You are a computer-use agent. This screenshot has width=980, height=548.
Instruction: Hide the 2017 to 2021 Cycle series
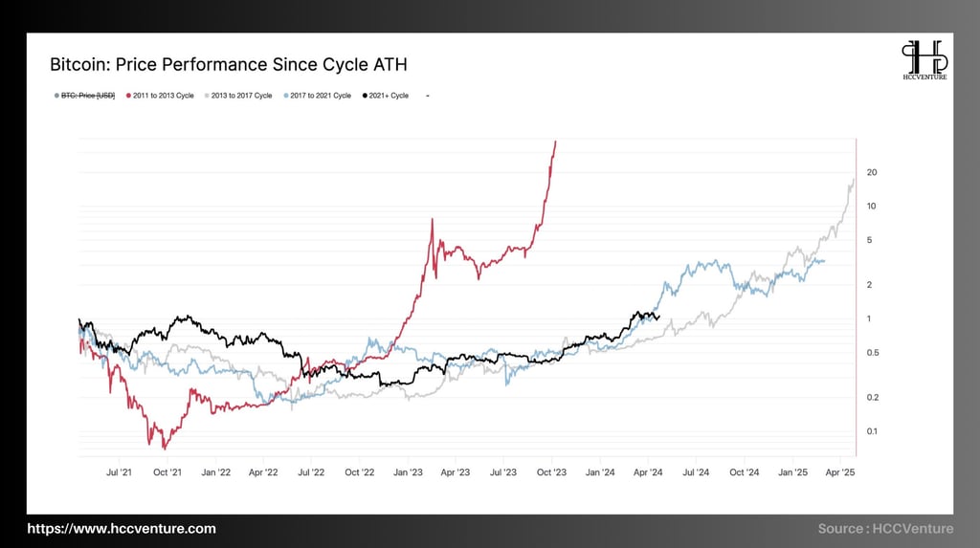(318, 96)
